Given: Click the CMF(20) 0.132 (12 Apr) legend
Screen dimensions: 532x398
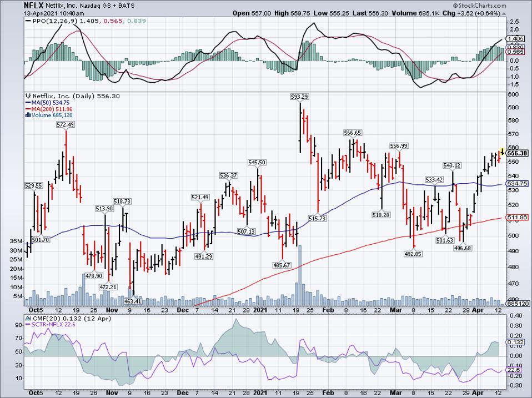Looking at the screenshot, I should [71, 319].
